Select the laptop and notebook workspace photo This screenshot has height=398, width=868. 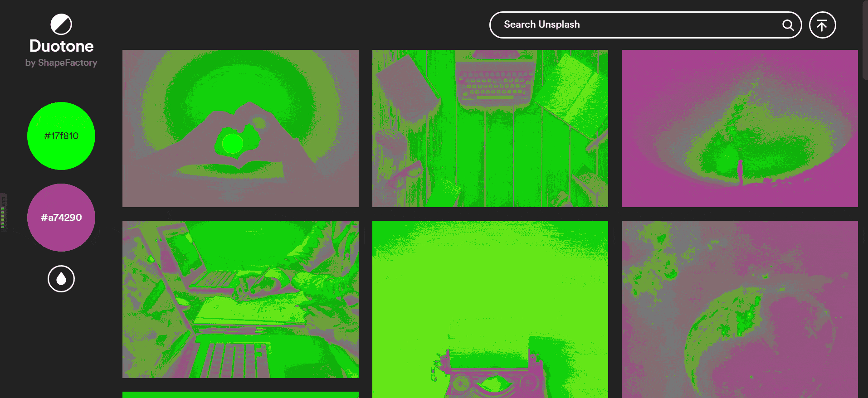tap(240, 299)
